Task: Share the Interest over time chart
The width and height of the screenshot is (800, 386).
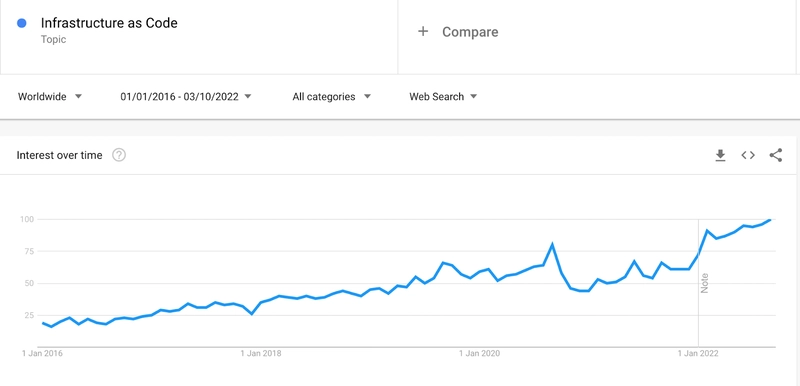Action: [776, 155]
